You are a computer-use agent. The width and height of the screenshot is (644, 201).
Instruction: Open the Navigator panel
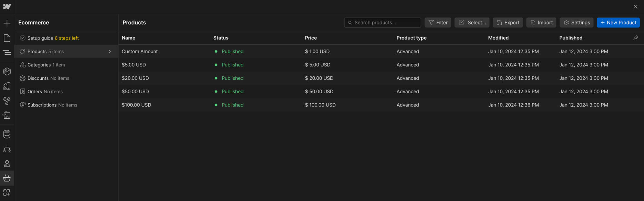(7, 52)
